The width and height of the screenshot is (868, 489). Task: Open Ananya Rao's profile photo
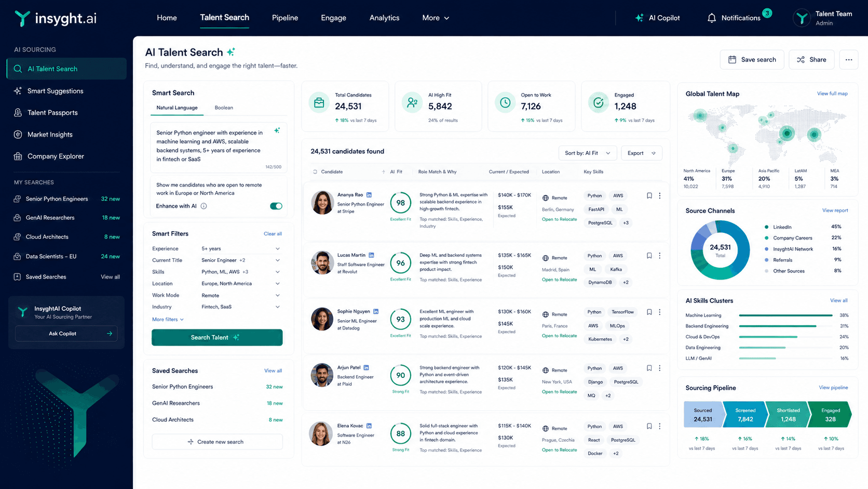(x=322, y=203)
